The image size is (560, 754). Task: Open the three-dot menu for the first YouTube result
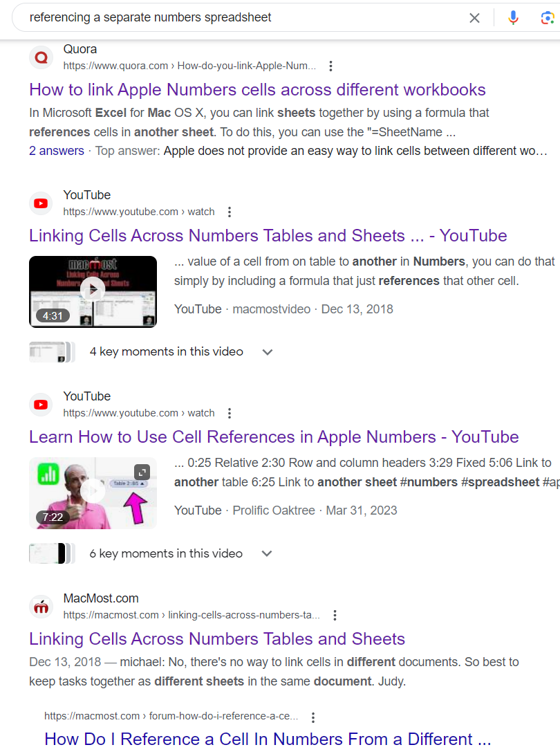230,212
